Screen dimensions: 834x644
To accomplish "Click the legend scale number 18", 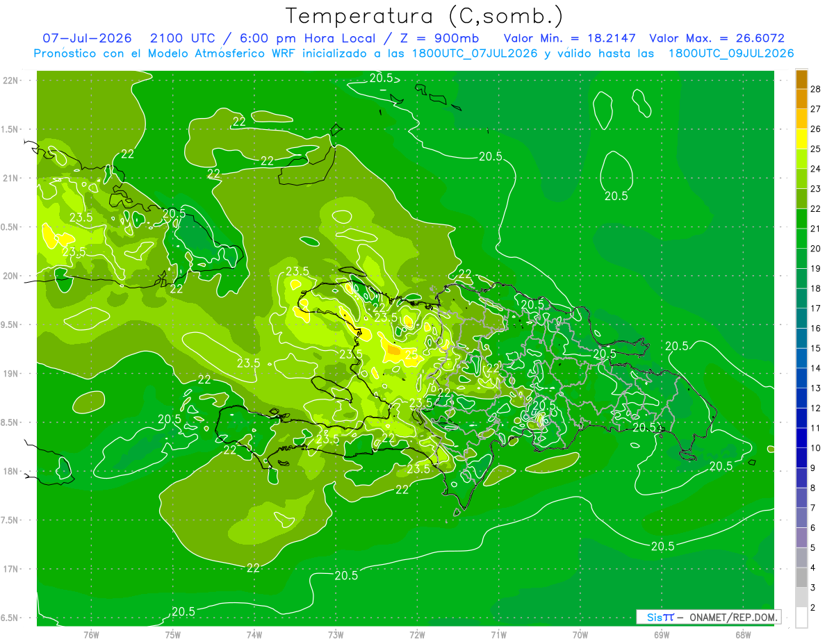I will click(816, 288).
